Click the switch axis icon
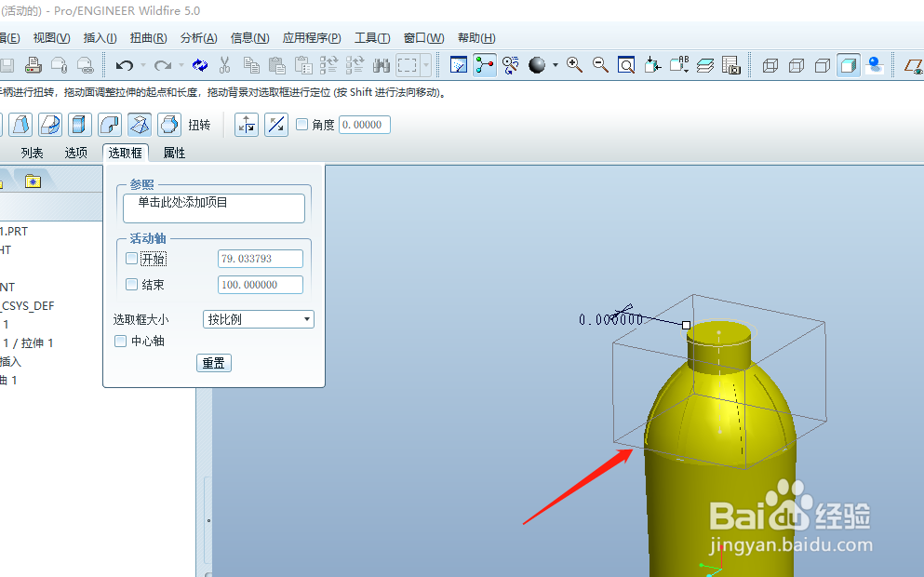Viewport: 924px width, 577px height. [247, 125]
